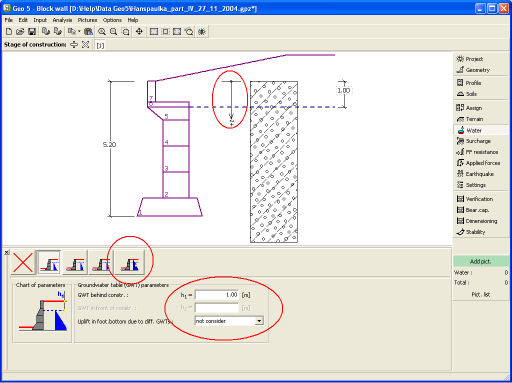Viewport: 512px width, 383px height.
Task: Open the uplift 'not consider' dropdown
Action: click(x=229, y=321)
